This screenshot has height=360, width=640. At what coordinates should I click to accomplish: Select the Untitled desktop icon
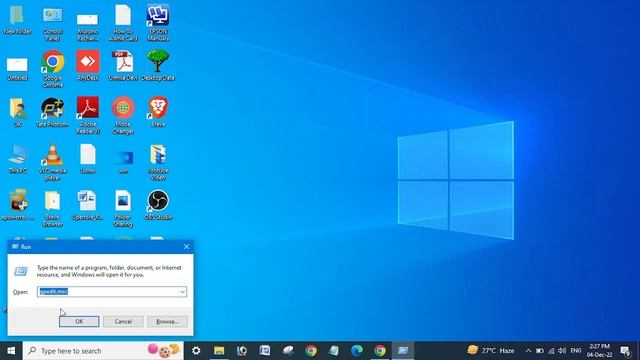pos(17,68)
